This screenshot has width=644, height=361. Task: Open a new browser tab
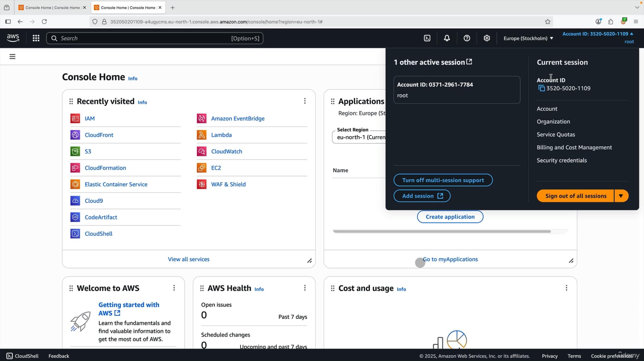[173, 8]
